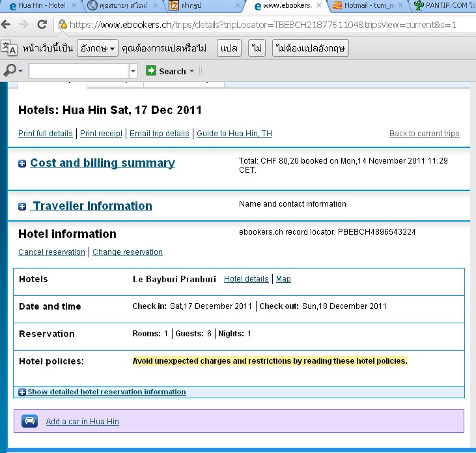Image resolution: width=476 pixels, height=453 pixels.
Task: Click the Hotmail tab envelope icon
Action: click(x=337, y=5)
